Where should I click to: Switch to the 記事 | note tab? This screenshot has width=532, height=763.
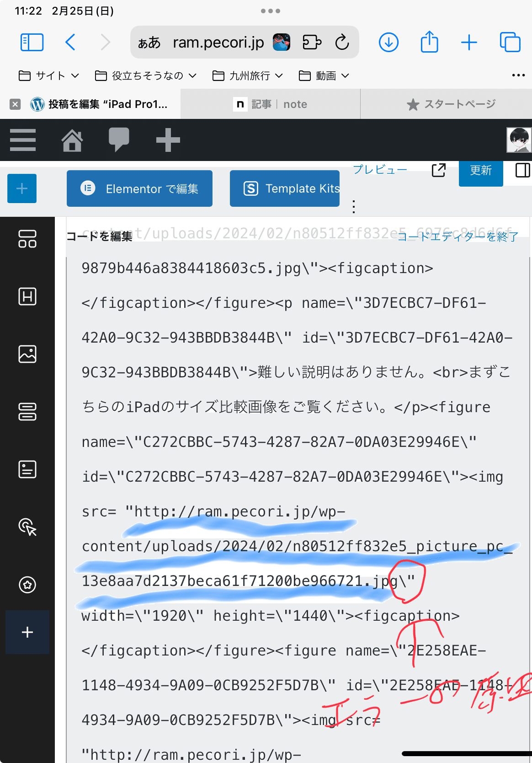[270, 104]
